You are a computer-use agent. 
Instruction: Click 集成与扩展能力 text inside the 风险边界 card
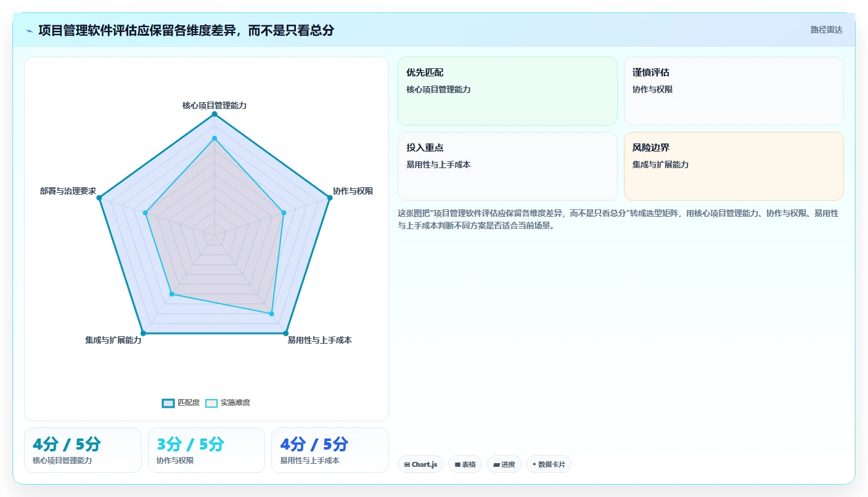(660, 164)
